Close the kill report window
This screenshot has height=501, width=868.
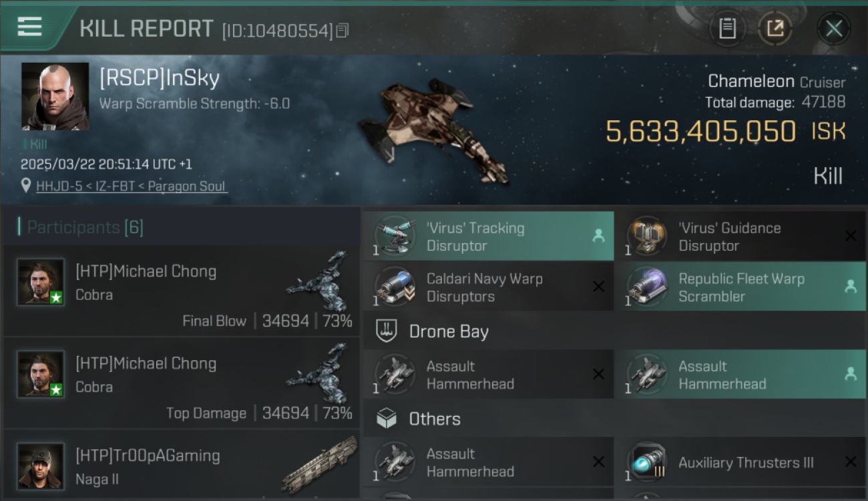[x=834, y=28]
